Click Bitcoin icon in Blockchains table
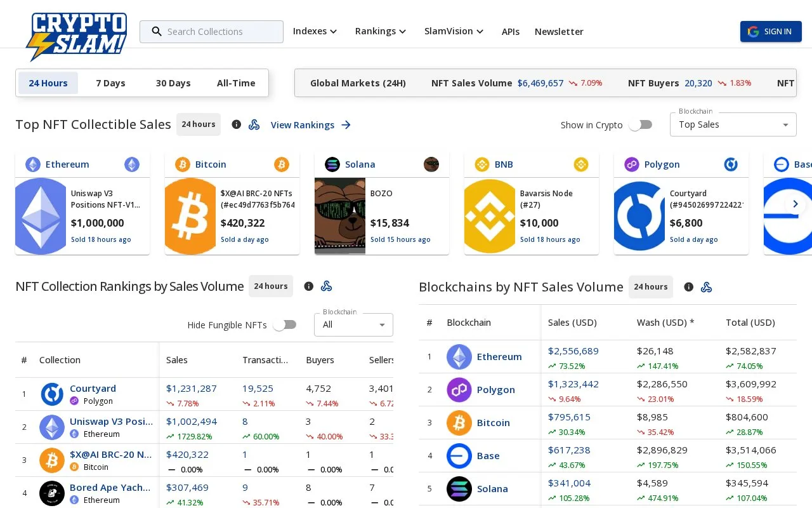 (459, 423)
